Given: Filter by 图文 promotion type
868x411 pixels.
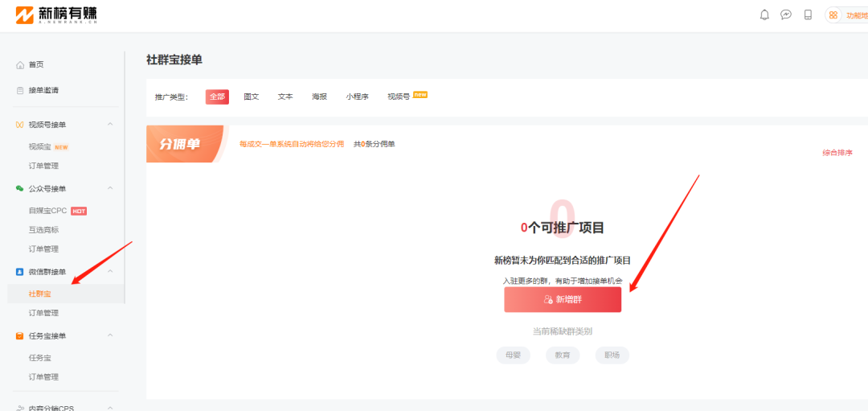Looking at the screenshot, I should pos(252,97).
